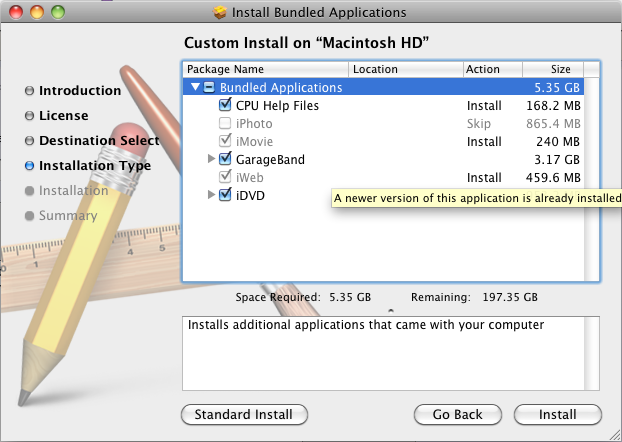The width and height of the screenshot is (622, 442).
Task: Select the License step in sidebar
Action: coord(63,116)
